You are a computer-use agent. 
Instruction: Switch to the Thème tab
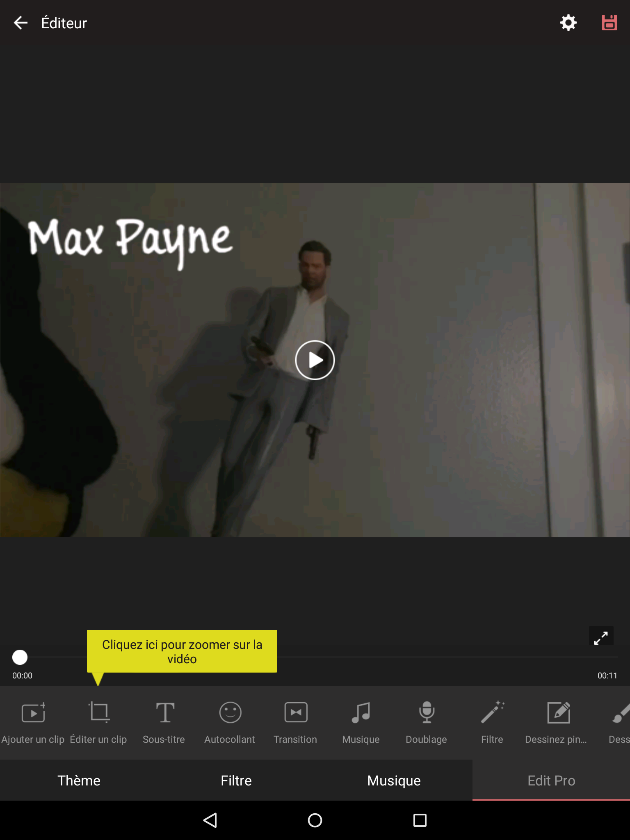[79, 780]
